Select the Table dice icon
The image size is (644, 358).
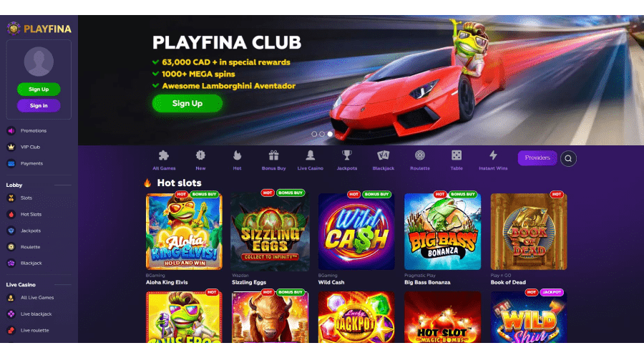(x=457, y=155)
